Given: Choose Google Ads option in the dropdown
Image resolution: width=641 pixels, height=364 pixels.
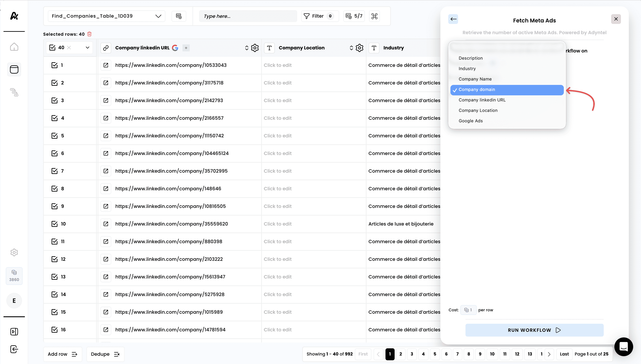Looking at the screenshot, I should tap(471, 121).
